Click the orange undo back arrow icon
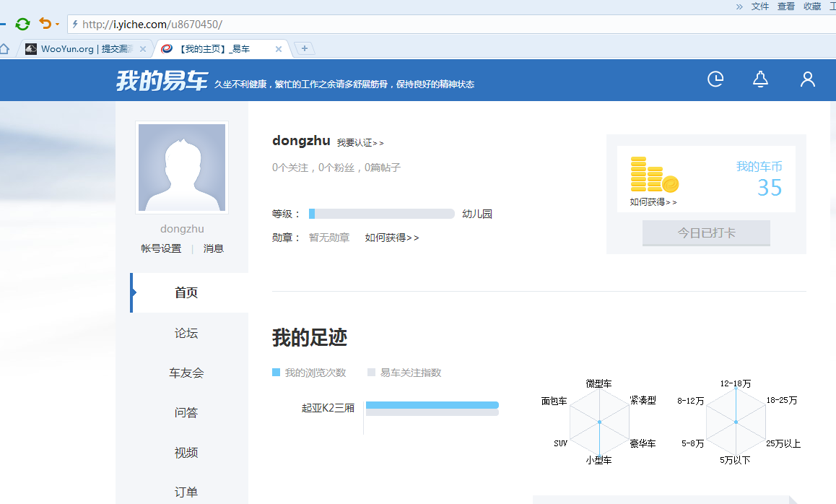 (45, 23)
